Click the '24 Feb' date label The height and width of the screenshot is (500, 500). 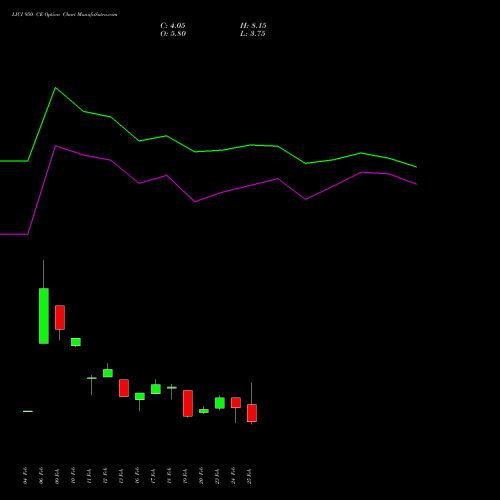pyautogui.click(x=234, y=475)
